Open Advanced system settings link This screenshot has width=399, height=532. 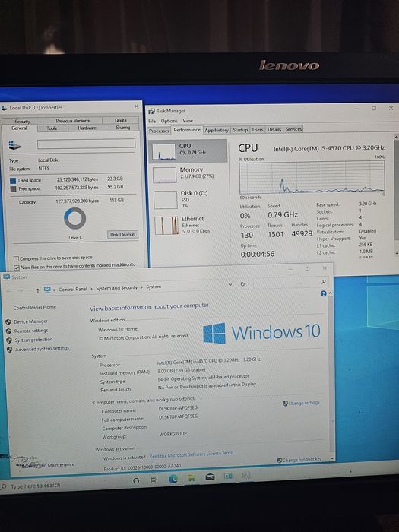pyautogui.click(x=42, y=348)
